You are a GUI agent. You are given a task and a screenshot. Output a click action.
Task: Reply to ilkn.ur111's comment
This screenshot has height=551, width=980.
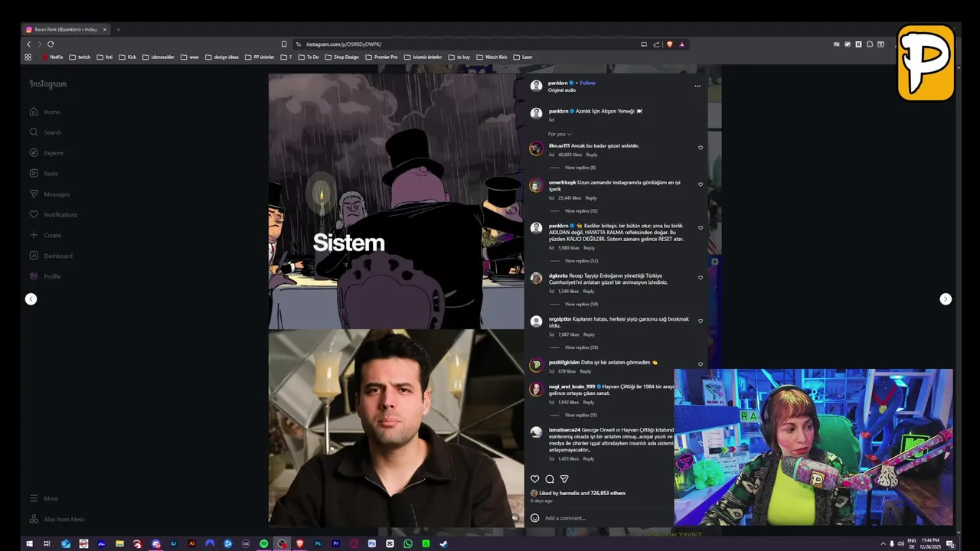pos(591,155)
